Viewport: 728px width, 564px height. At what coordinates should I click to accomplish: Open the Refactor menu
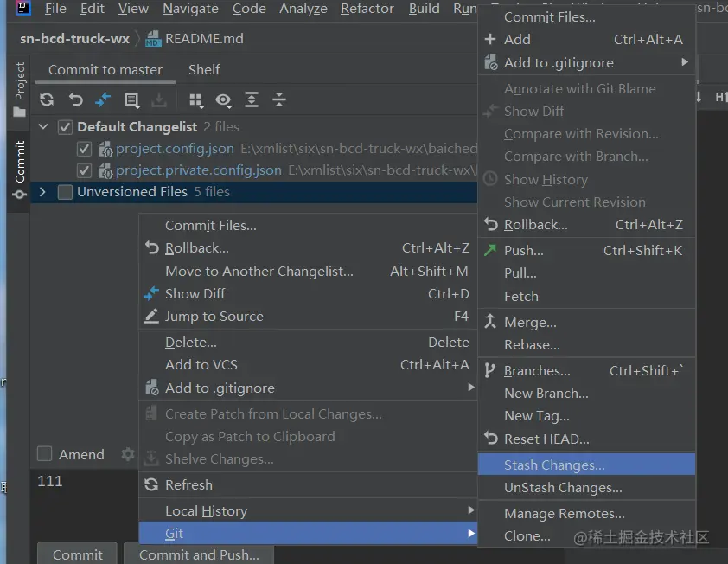(x=367, y=9)
